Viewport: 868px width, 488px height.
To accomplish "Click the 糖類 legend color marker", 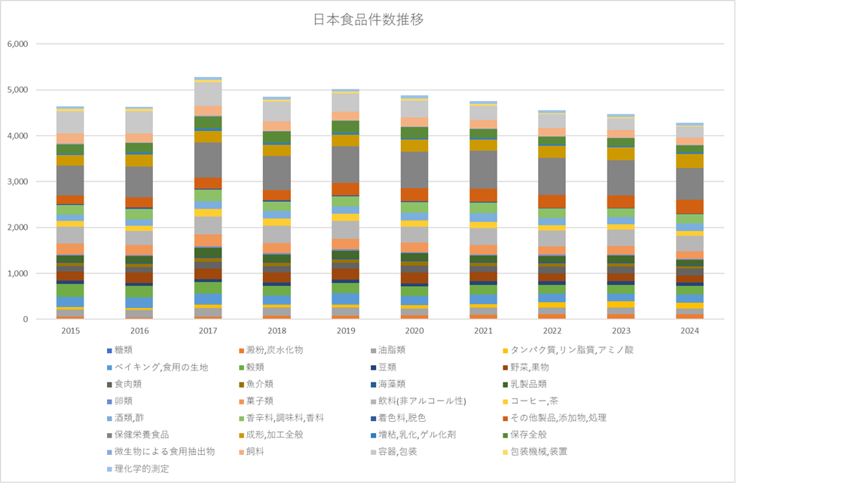I will click(109, 350).
